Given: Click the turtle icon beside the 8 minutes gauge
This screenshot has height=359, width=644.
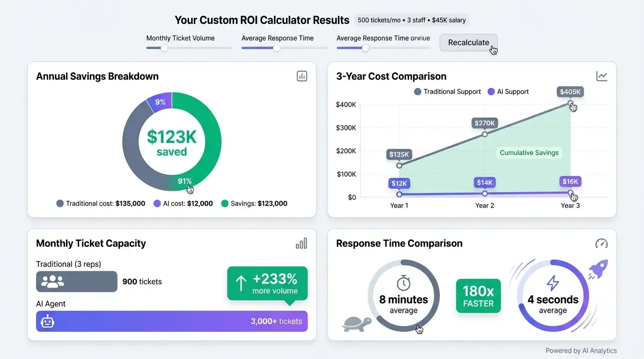Looking at the screenshot, I should (x=357, y=323).
